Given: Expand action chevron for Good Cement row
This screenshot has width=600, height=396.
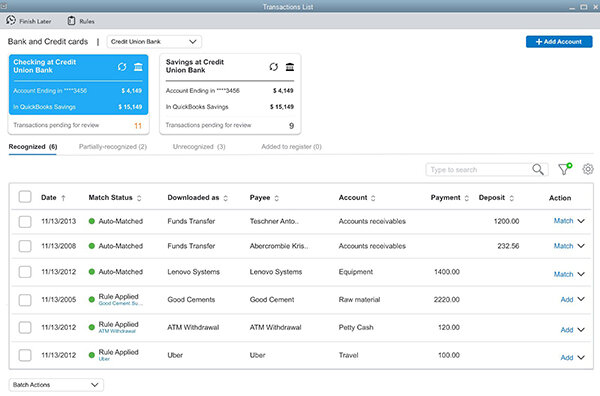Looking at the screenshot, I should tap(581, 299).
